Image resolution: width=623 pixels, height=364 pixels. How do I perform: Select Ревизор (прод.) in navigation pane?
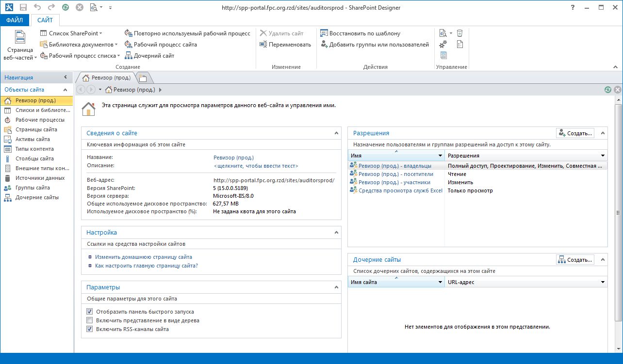pyautogui.click(x=36, y=100)
